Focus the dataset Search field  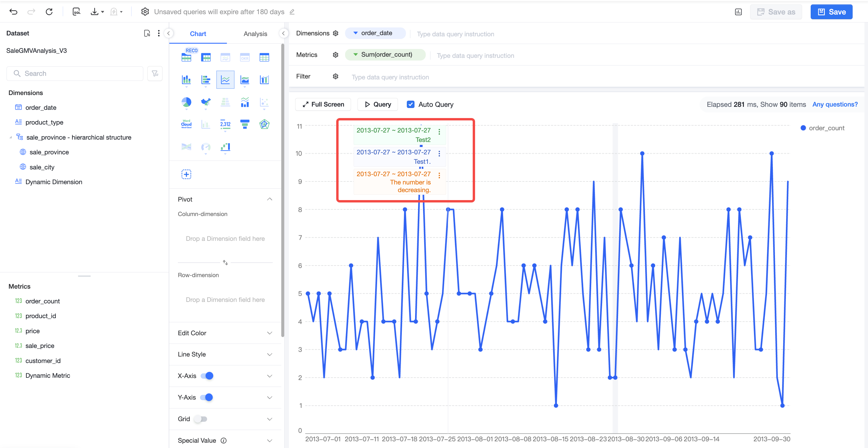click(x=75, y=73)
